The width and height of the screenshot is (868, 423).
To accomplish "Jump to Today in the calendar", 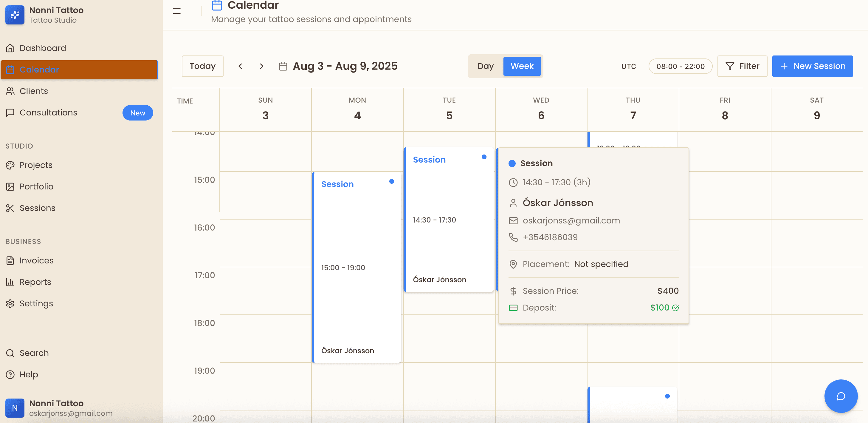I will [202, 66].
